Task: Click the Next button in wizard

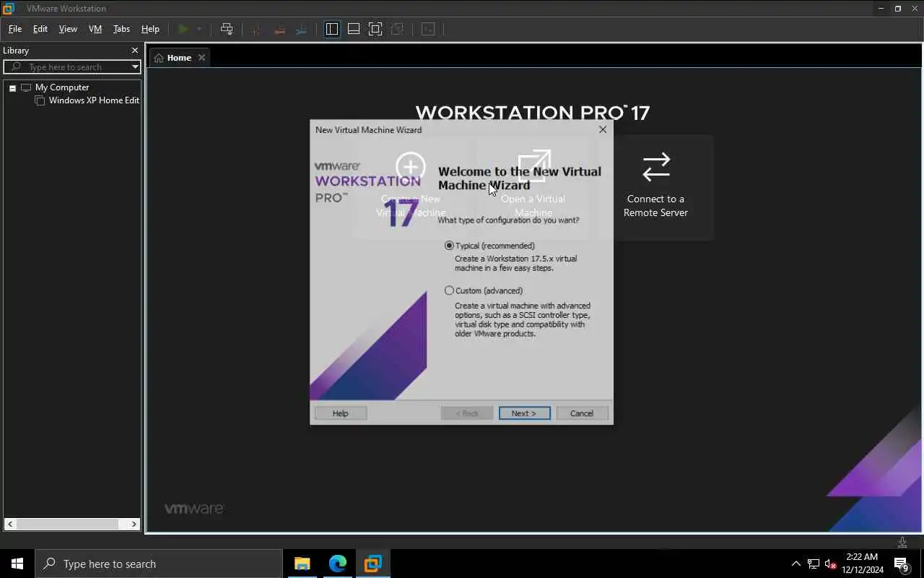Action: click(x=525, y=413)
